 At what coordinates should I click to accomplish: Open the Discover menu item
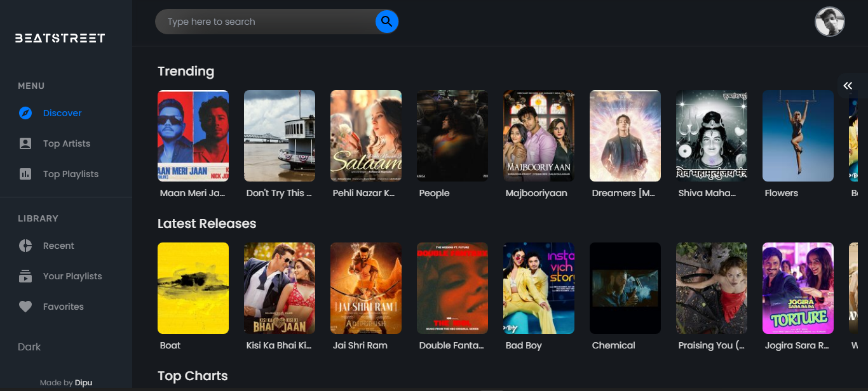tap(62, 113)
